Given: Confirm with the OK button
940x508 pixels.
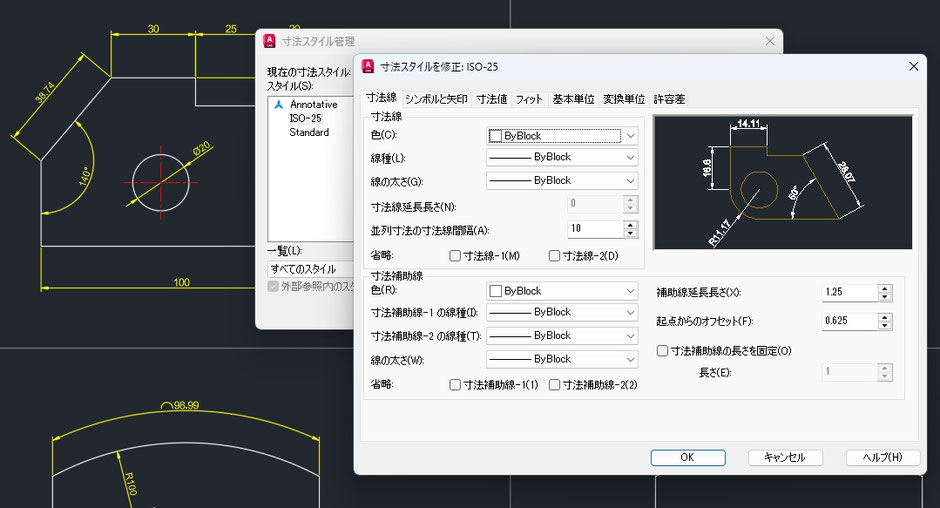Looking at the screenshot, I should click(x=688, y=458).
